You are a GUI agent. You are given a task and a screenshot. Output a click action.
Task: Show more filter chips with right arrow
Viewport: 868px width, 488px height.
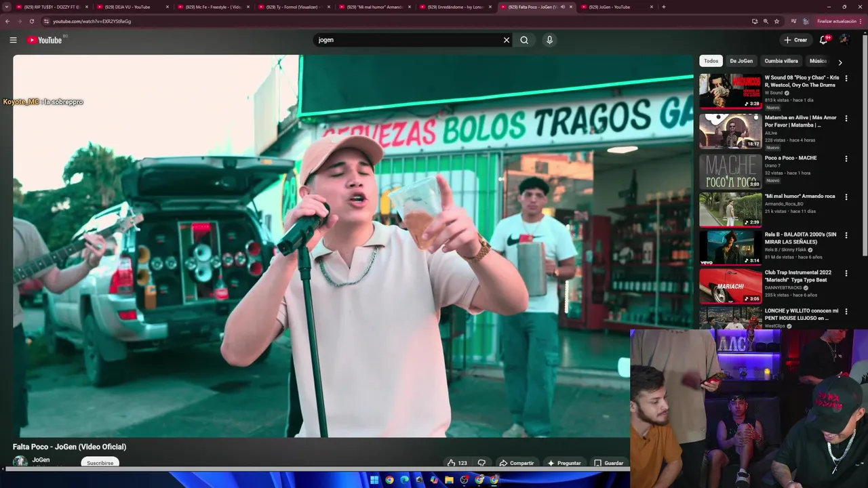[840, 62]
